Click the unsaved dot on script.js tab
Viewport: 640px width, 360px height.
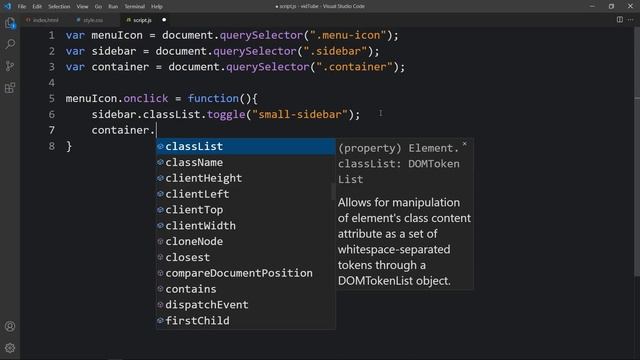164,20
